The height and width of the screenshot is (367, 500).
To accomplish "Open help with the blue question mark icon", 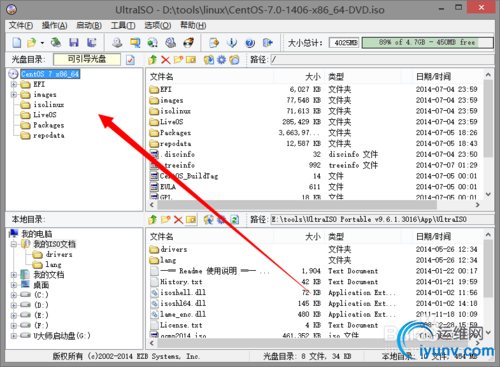I will [250, 42].
